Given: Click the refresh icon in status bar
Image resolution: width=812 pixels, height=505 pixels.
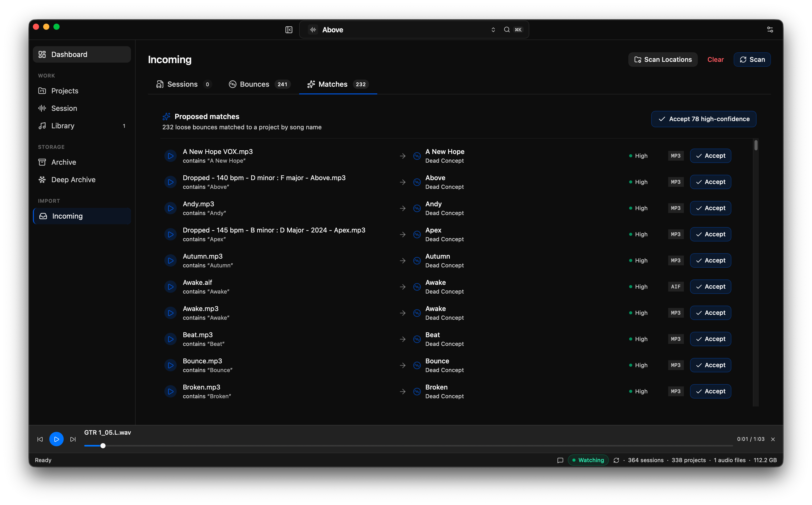Looking at the screenshot, I should pyautogui.click(x=616, y=460).
